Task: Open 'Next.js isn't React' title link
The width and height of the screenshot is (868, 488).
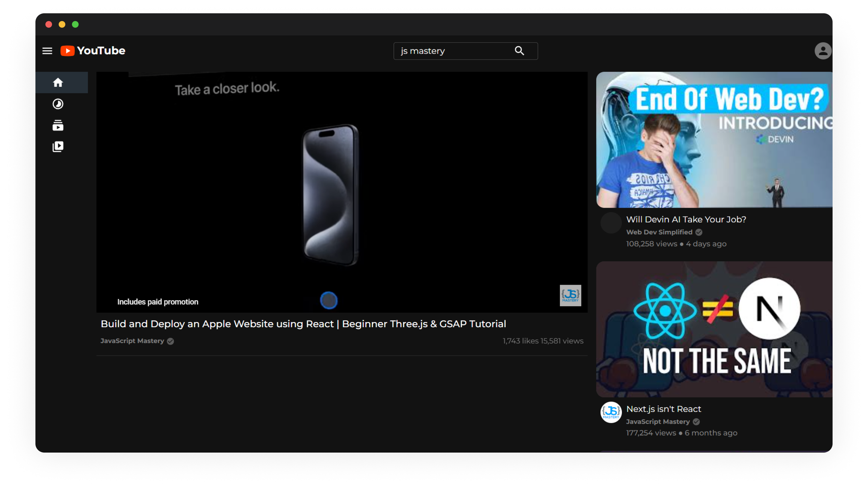Action: pyautogui.click(x=663, y=409)
